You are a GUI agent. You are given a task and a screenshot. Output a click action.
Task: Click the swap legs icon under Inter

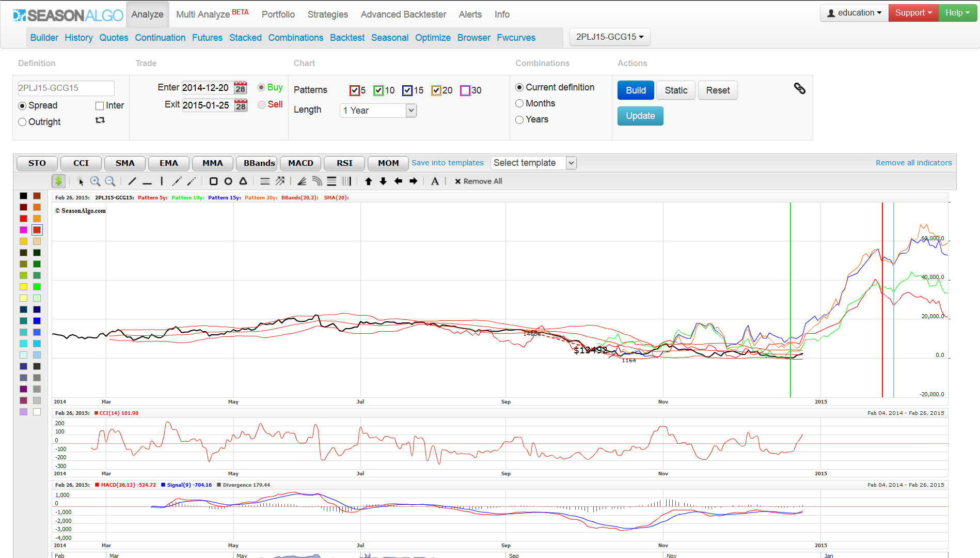100,120
